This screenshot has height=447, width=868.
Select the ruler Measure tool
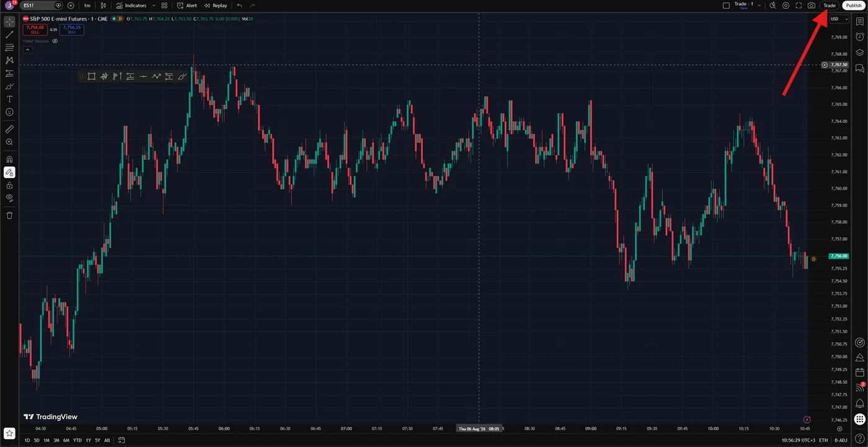[9, 129]
